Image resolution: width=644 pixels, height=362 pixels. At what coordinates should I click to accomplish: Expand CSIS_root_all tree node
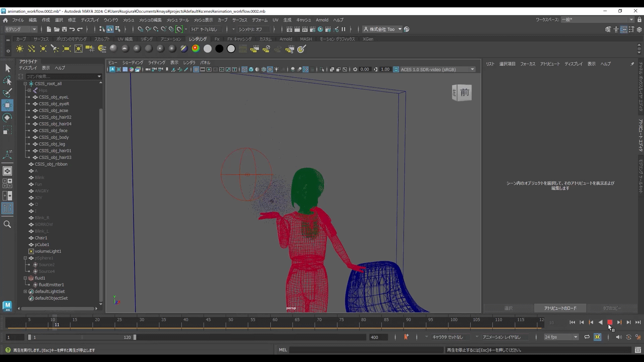tap(24, 83)
